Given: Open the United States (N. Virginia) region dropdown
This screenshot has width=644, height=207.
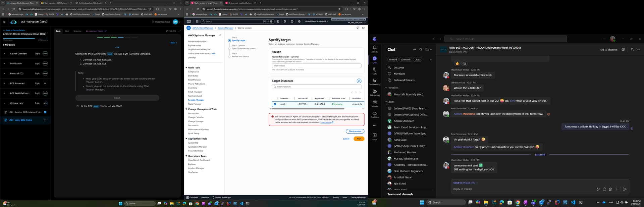Looking at the screenshot, I should click(316, 21).
